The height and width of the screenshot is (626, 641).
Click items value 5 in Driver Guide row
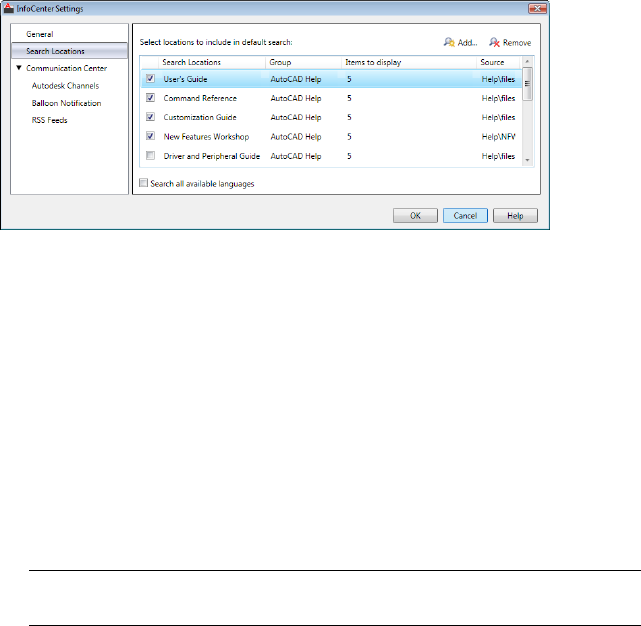coord(349,156)
